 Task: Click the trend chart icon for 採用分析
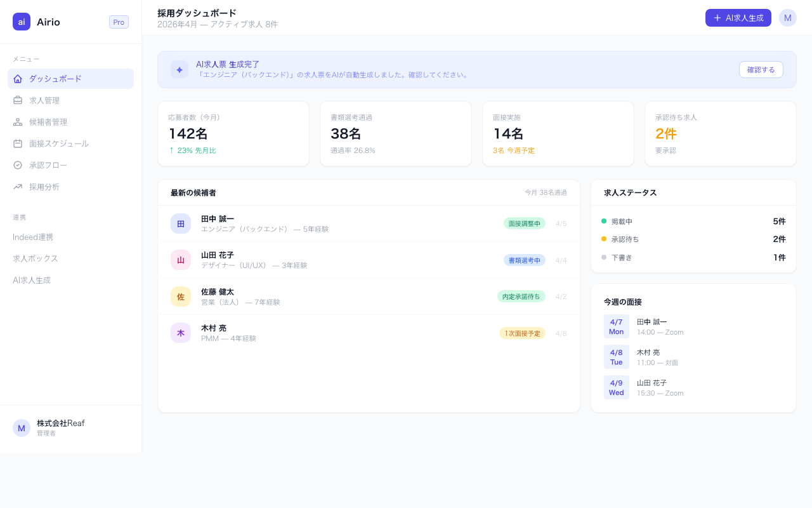click(x=18, y=187)
